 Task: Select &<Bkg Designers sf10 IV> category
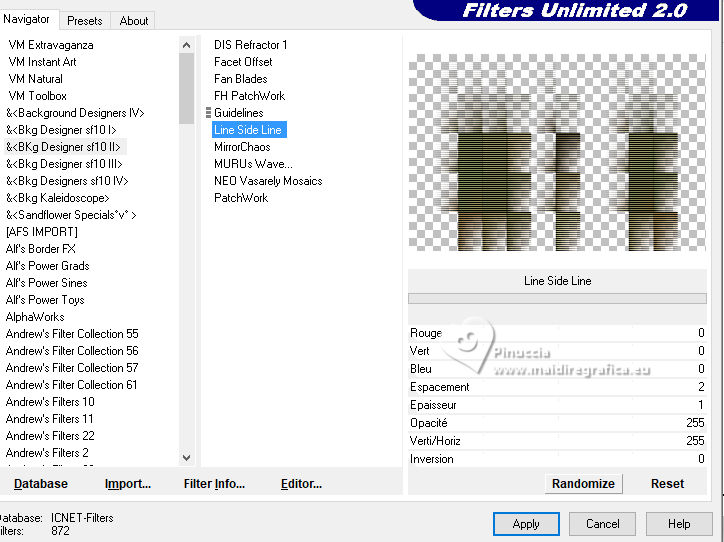click(67, 181)
